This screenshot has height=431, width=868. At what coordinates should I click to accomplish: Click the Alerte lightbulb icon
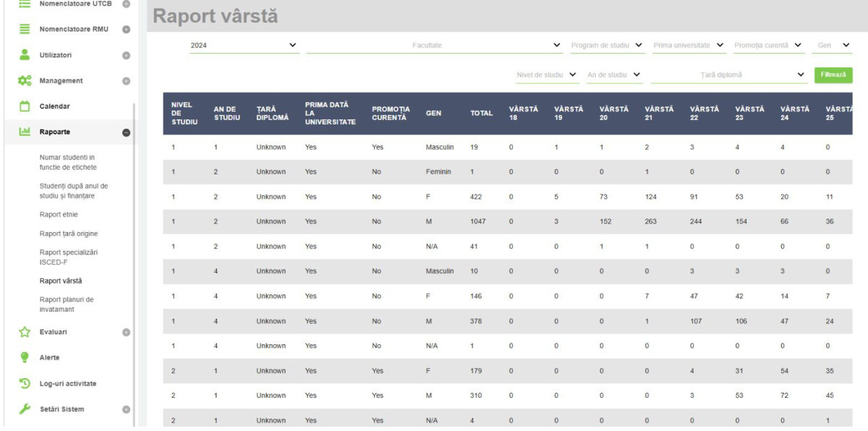[x=25, y=357]
